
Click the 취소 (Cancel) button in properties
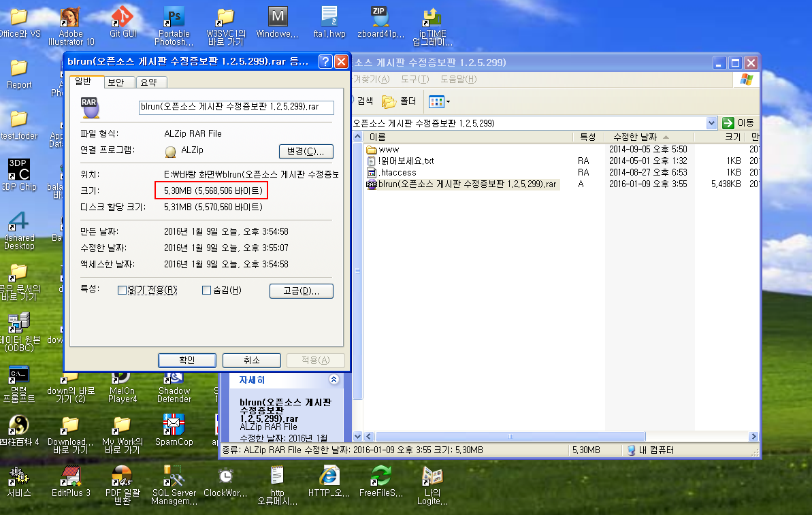(252, 361)
